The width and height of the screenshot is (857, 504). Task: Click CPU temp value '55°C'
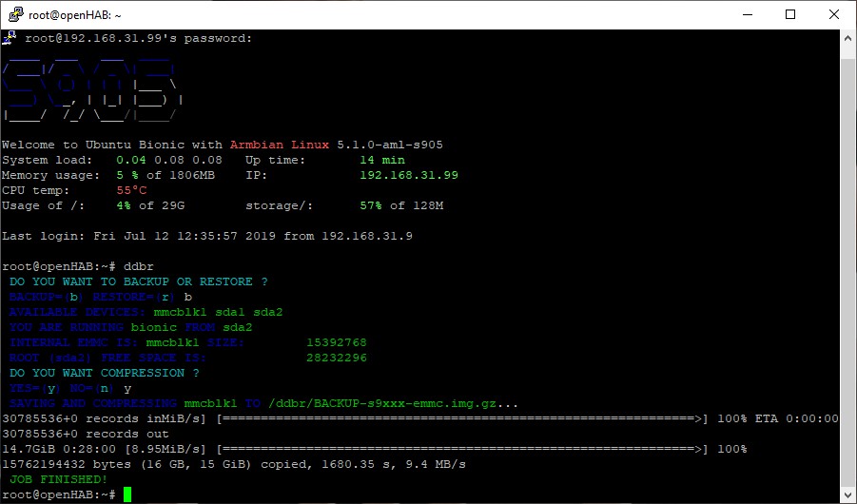pos(131,191)
